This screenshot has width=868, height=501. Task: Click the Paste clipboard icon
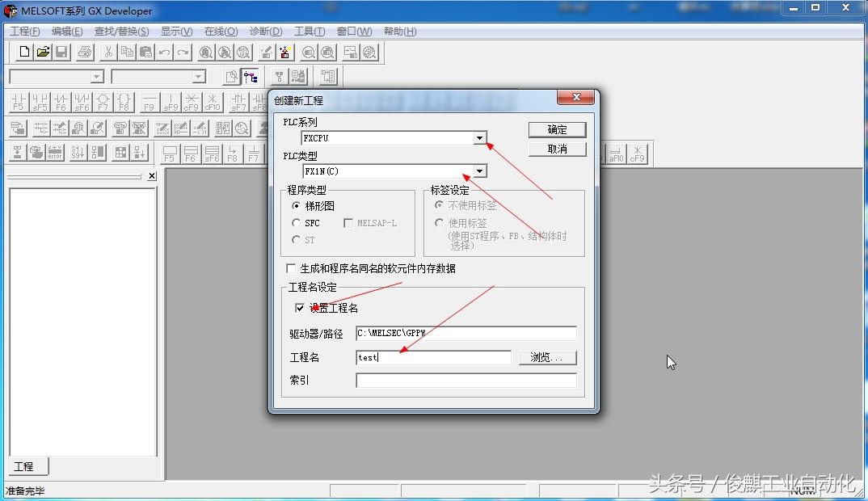(x=145, y=52)
